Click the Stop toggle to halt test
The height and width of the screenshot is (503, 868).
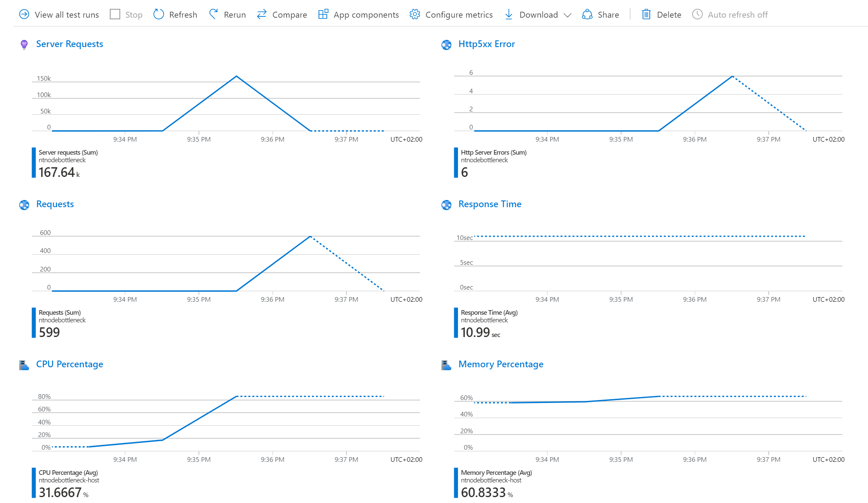126,14
